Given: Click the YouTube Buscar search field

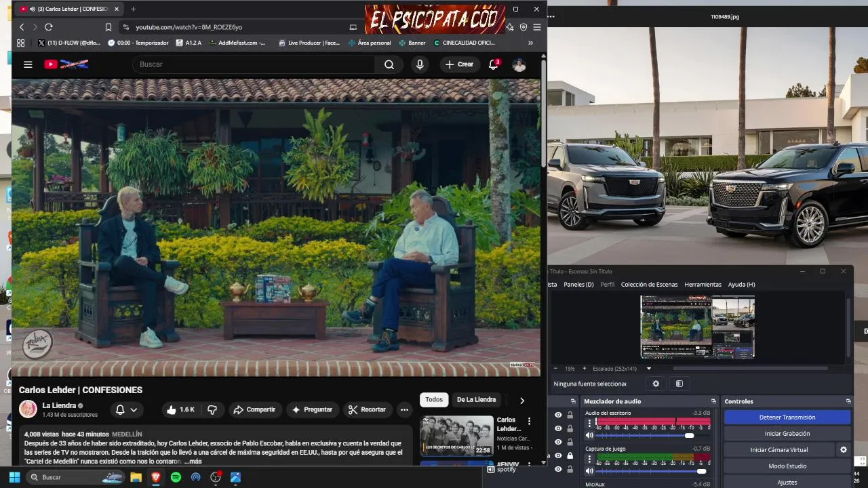Looking at the screenshot, I should tap(254, 64).
